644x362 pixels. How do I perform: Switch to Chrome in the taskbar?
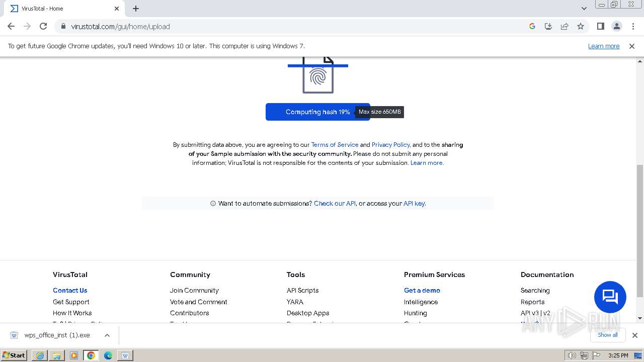point(91,355)
